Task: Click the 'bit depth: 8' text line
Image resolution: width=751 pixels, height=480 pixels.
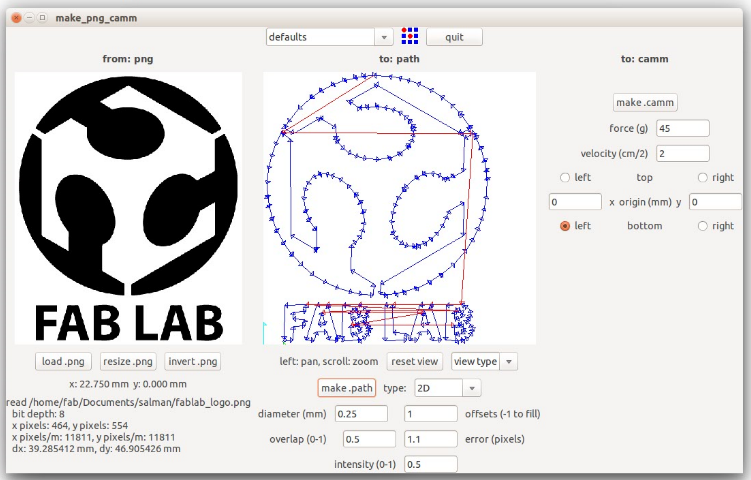Action: click(x=38, y=414)
